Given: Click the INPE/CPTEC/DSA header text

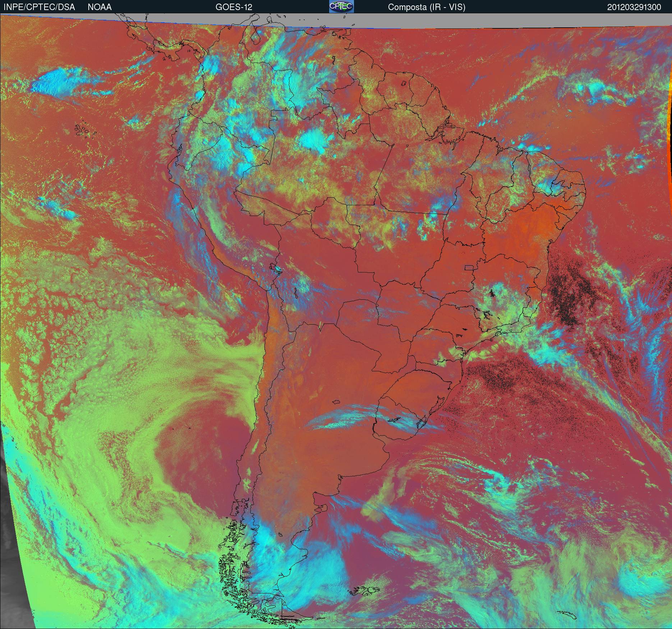Looking at the screenshot, I should coord(39,7).
